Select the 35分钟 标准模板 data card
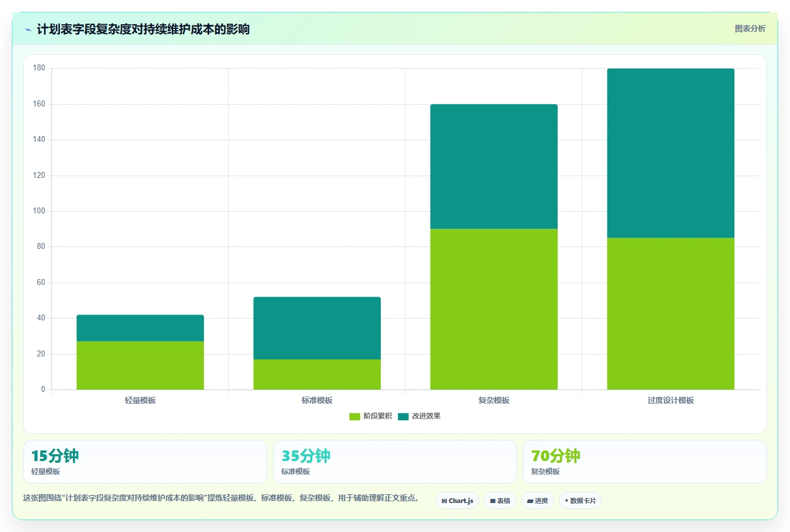The image size is (790, 532). (x=395, y=462)
